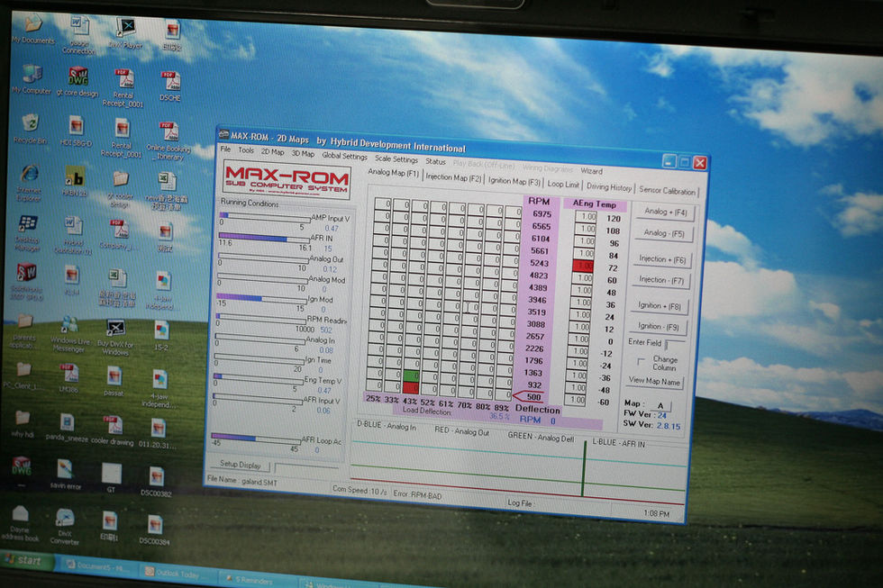Select the green highlighted map cell
The height and width of the screenshot is (588, 883).
point(411,375)
